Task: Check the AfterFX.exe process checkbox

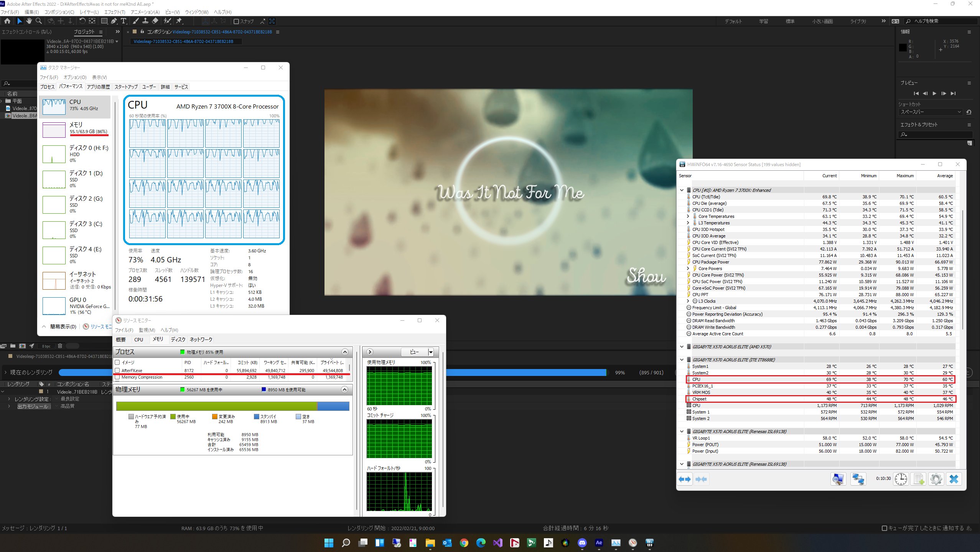Action: point(117,371)
